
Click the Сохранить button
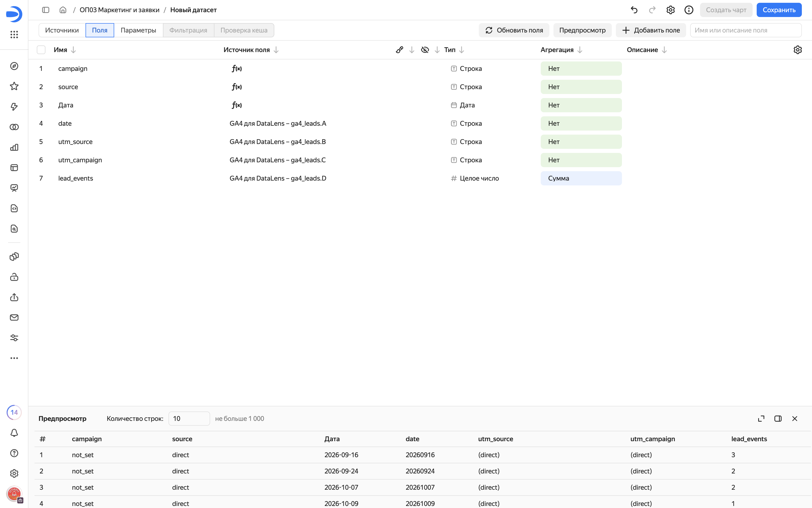pyautogui.click(x=779, y=10)
